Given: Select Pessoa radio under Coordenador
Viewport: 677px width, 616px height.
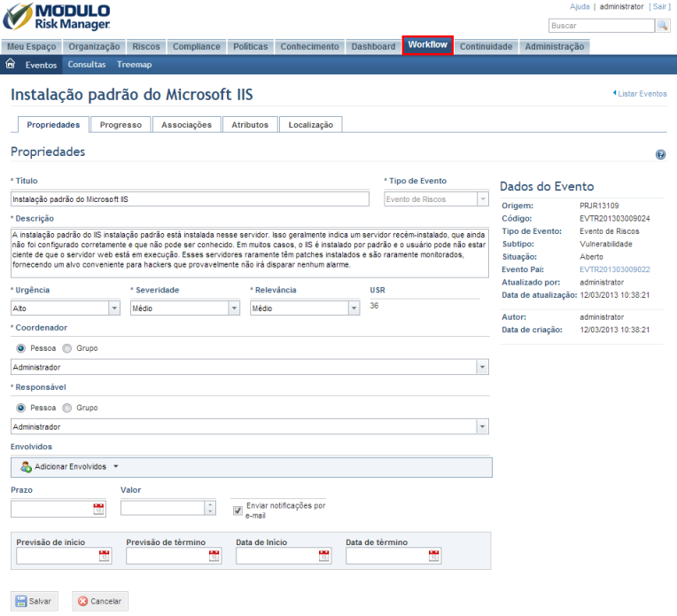Looking at the screenshot, I should [20, 348].
